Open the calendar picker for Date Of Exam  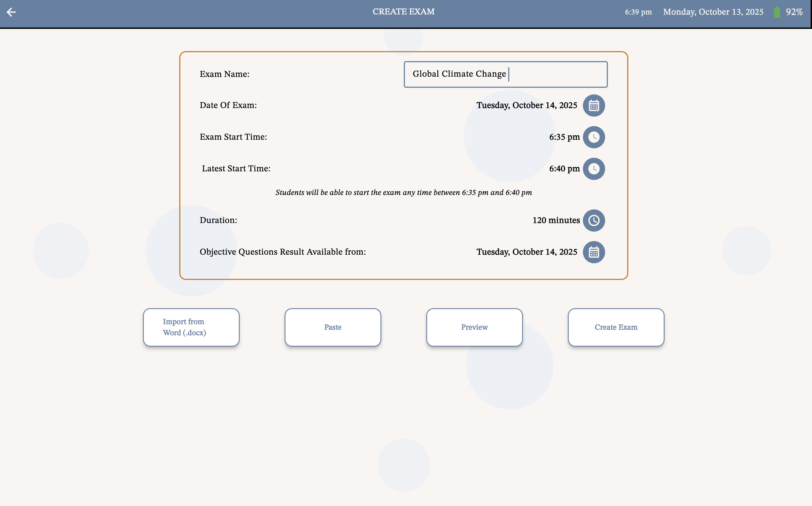(x=593, y=105)
